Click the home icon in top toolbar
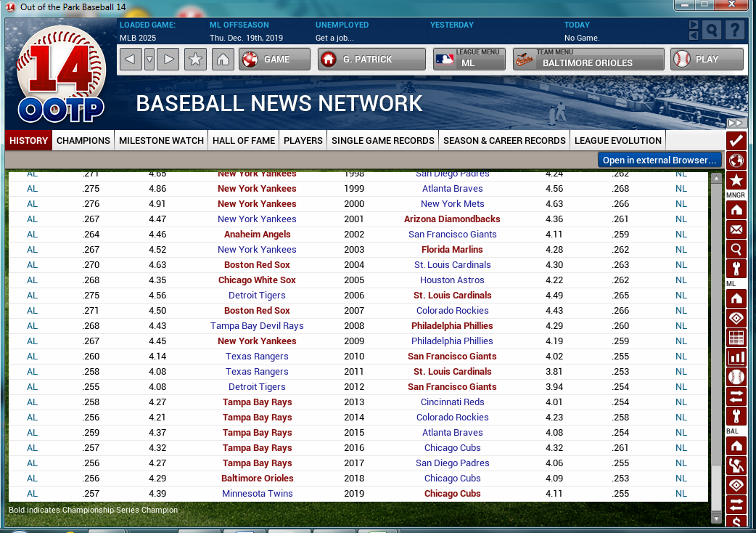 pos(223,60)
